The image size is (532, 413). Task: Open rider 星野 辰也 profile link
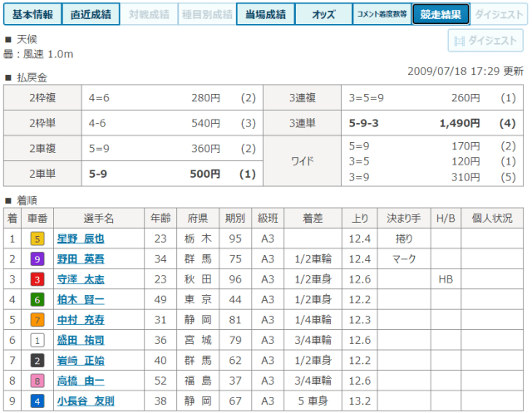(x=81, y=238)
